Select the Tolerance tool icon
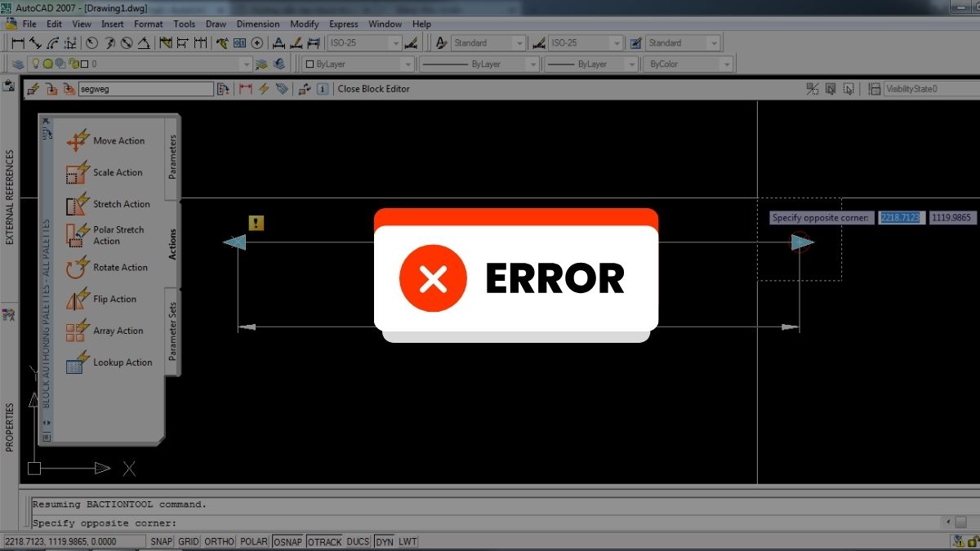The width and height of the screenshot is (980, 551). click(239, 42)
